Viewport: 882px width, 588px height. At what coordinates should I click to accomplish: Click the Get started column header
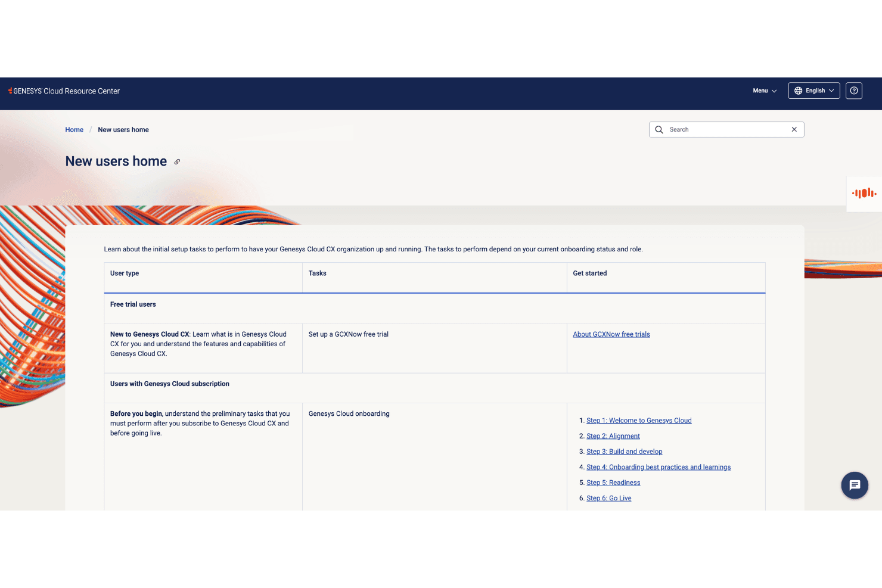(590, 273)
